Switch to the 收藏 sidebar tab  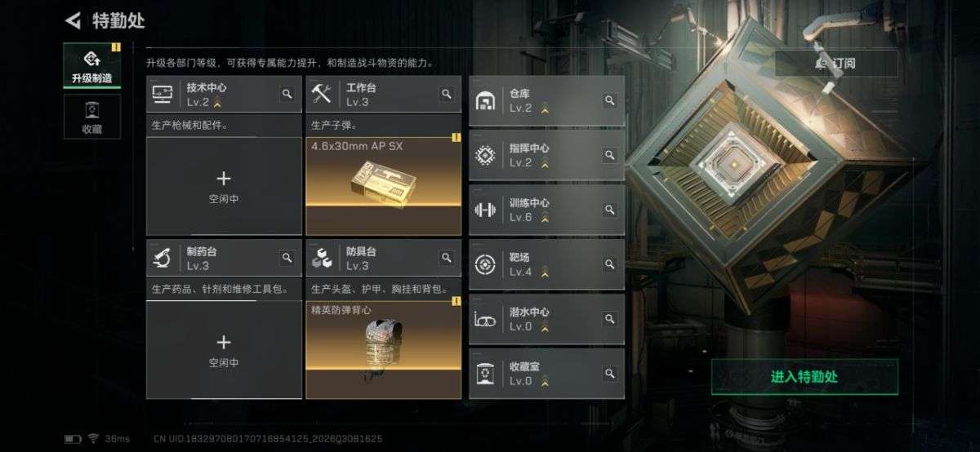pyautogui.click(x=92, y=117)
